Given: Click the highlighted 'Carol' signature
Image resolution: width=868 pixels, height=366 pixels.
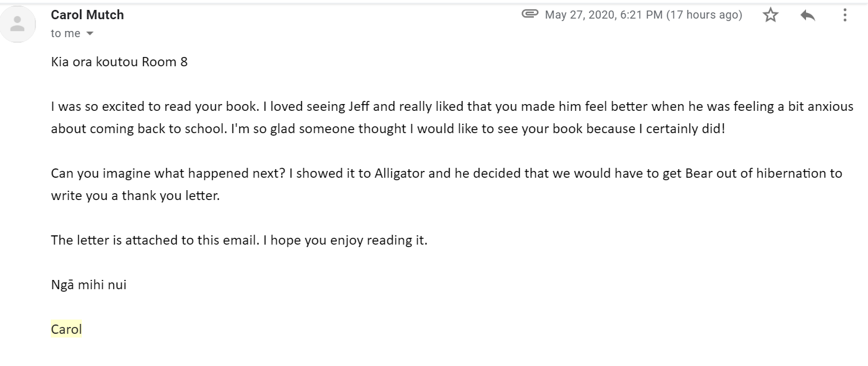Looking at the screenshot, I should [x=66, y=329].
